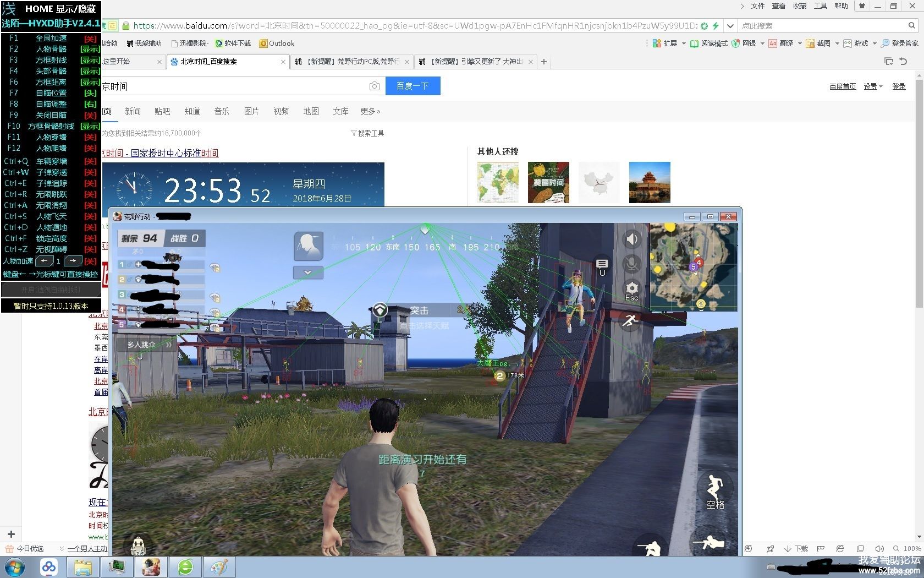Switch to the 北京时间_百度搜索 tab

point(228,62)
